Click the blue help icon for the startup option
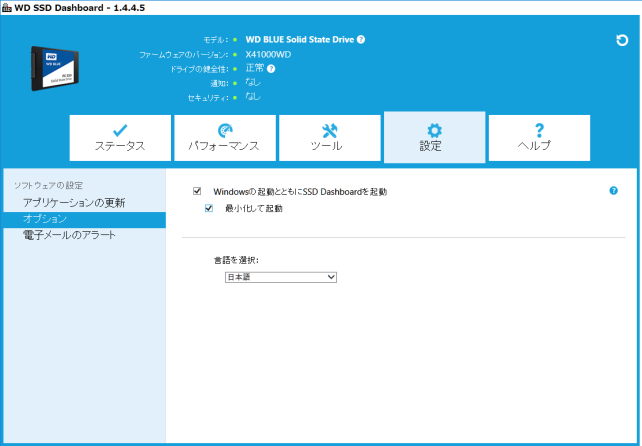 613,190
